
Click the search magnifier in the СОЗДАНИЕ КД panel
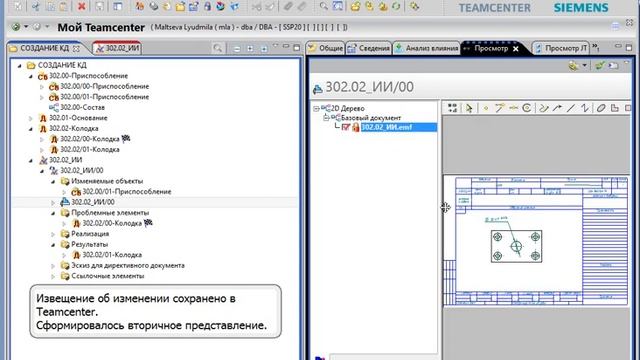pyautogui.click(x=218, y=49)
